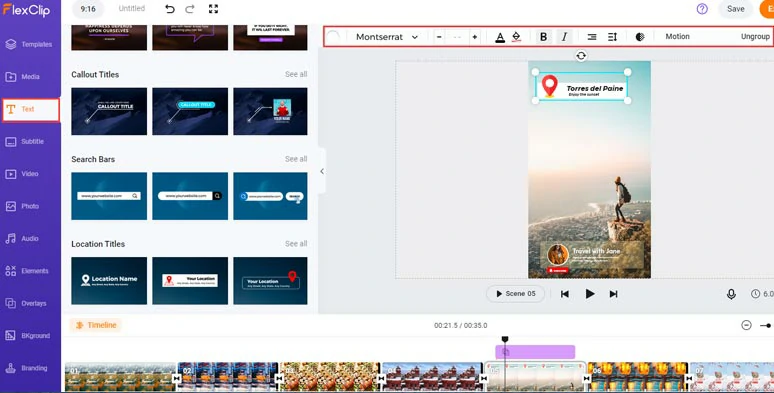This screenshot has height=393, width=774.
Task: Play Scene 05
Action: click(515, 294)
